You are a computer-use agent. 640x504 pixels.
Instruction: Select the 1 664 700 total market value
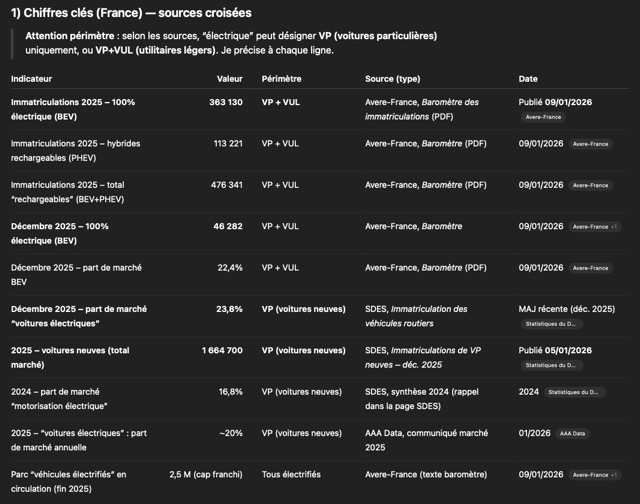coord(222,351)
